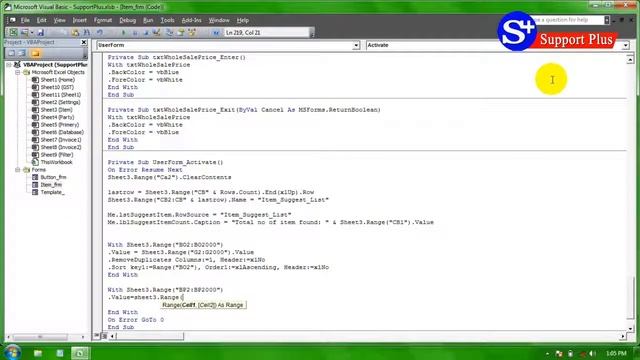This screenshot has width=640, height=360.
Task: Open the Object Browser toolbar icon
Action: pos(192,32)
